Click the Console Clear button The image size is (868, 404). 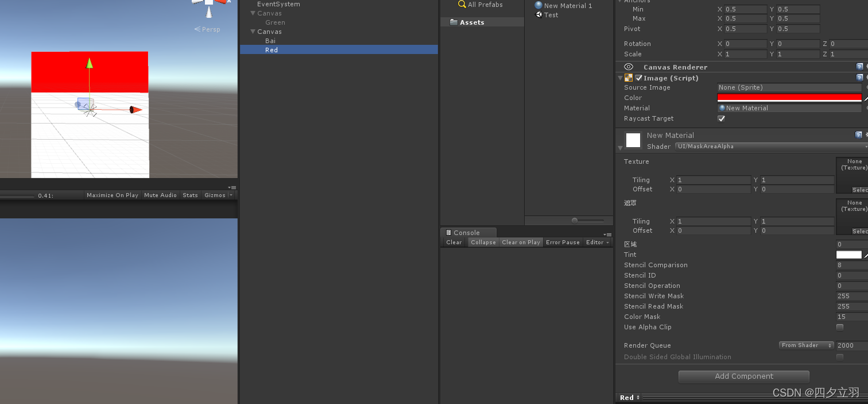454,243
